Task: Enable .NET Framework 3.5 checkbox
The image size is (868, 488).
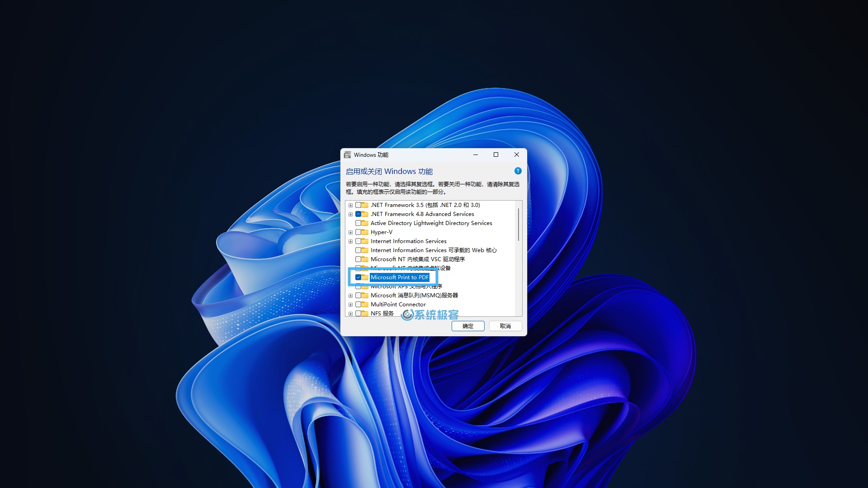Action: coord(358,205)
